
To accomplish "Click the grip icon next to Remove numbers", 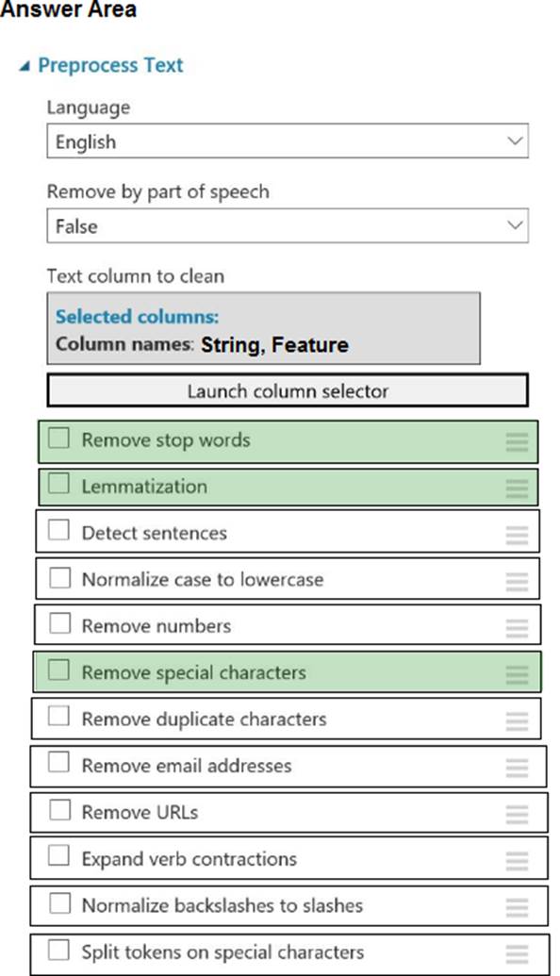I will click(517, 628).
